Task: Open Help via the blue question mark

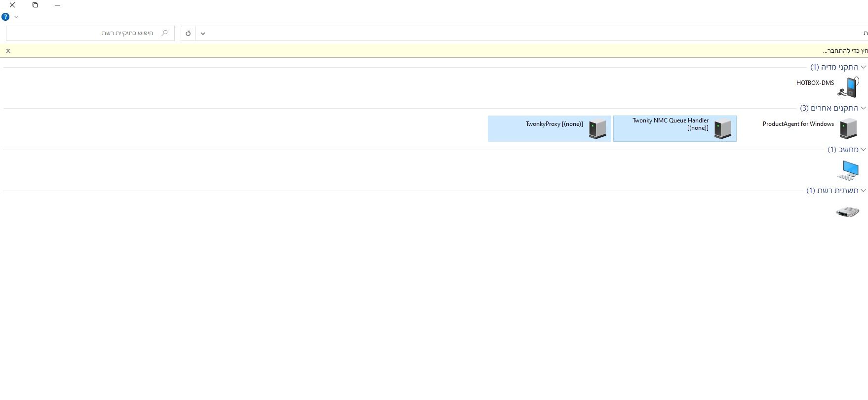Action: tap(5, 17)
